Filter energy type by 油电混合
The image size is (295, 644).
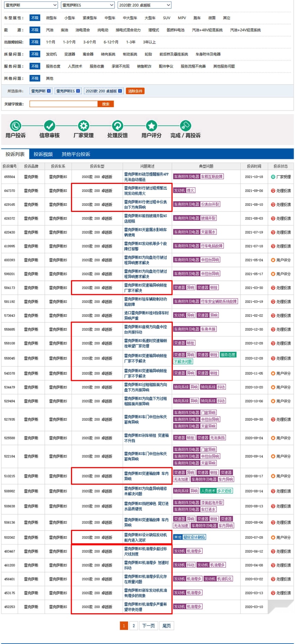pyautogui.click(x=82, y=30)
